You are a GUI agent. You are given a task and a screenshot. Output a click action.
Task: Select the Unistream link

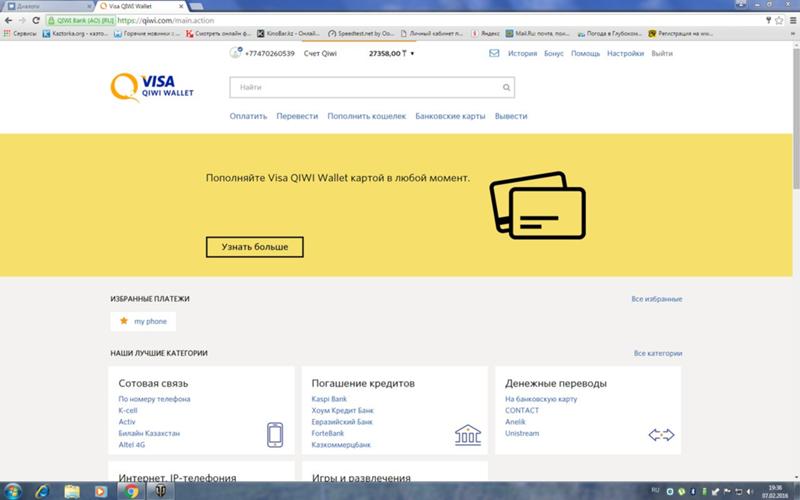[522, 433]
